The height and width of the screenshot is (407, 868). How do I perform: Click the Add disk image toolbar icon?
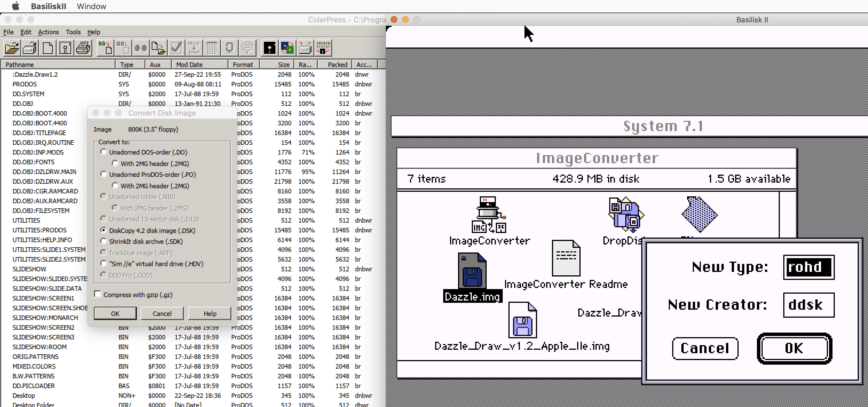pos(123,48)
